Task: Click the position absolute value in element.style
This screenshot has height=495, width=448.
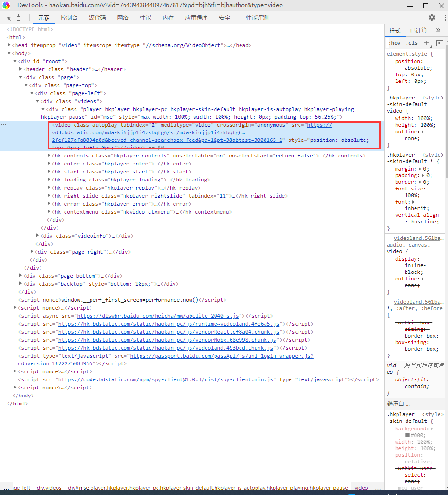Action: coord(418,68)
